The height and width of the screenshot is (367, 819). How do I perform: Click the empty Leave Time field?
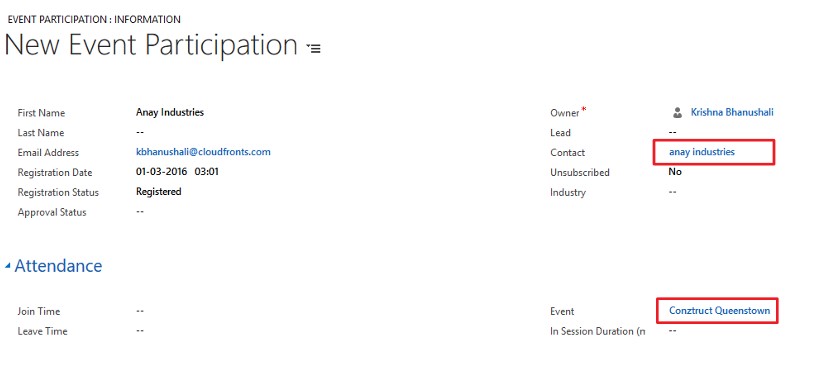tap(140, 330)
